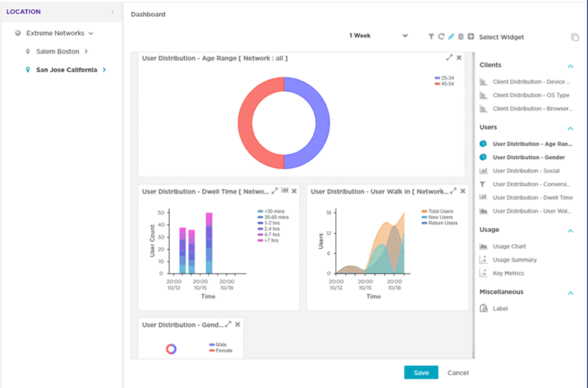Close the User Walk In widget
Image resolution: width=588 pixels, height=388 pixels.
[x=462, y=191]
